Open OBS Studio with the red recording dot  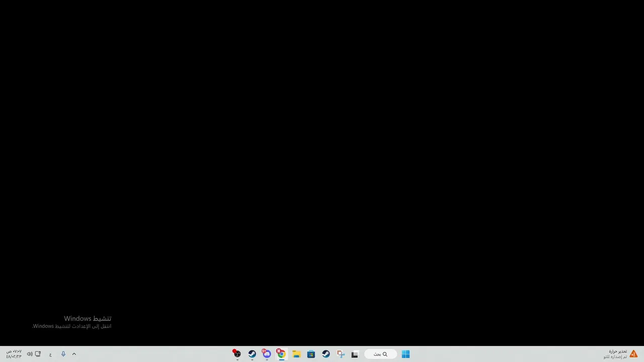click(x=237, y=354)
